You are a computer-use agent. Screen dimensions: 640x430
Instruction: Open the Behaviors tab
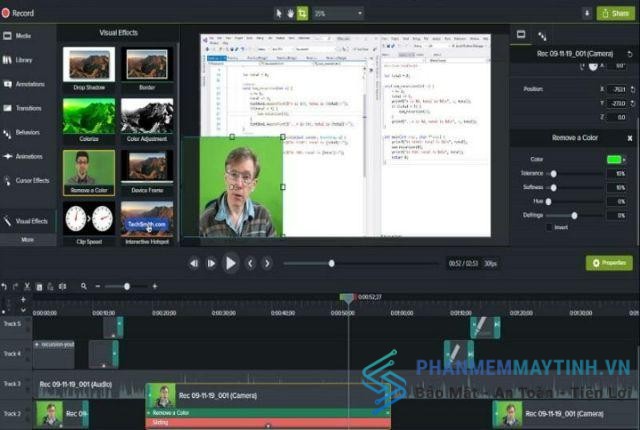(x=22, y=133)
